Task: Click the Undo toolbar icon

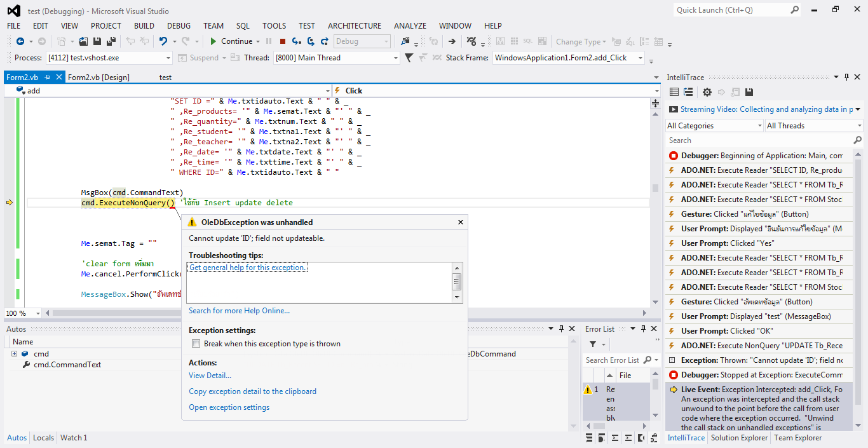Action: coord(163,41)
